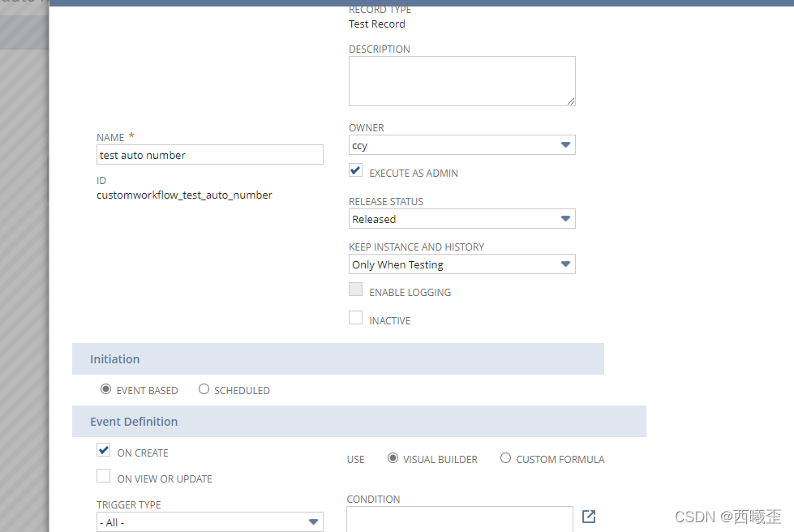
Task: Check the On View Or Update checkbox
Action: [103, 476]
